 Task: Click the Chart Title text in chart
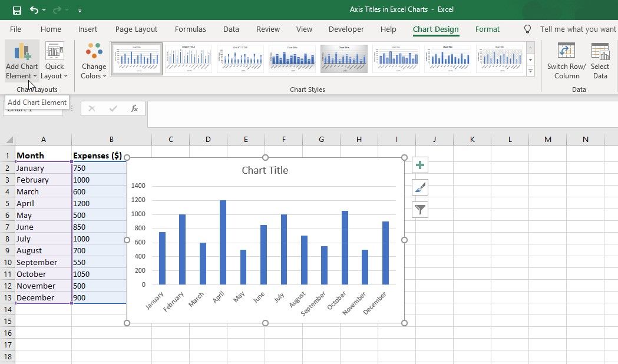pyautogui.click(x=265, y=170)
